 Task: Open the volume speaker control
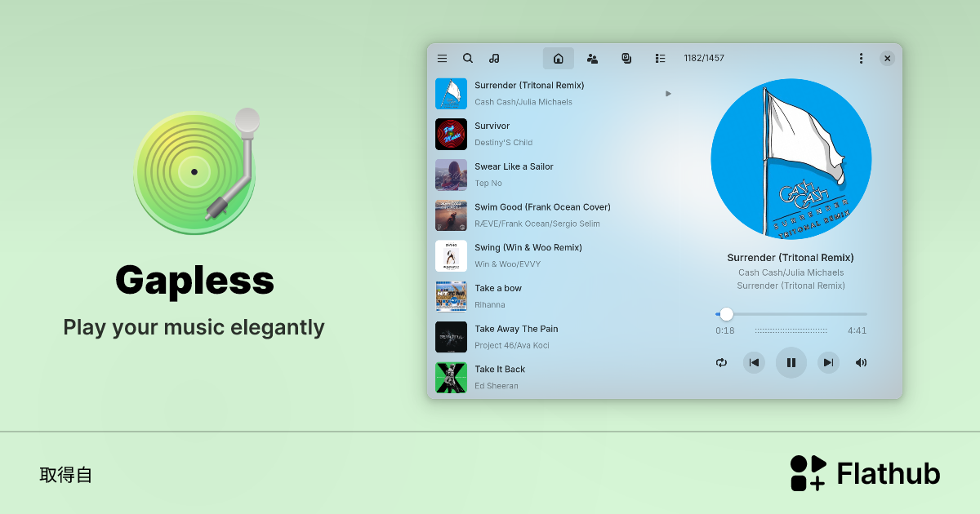(861, 363)
